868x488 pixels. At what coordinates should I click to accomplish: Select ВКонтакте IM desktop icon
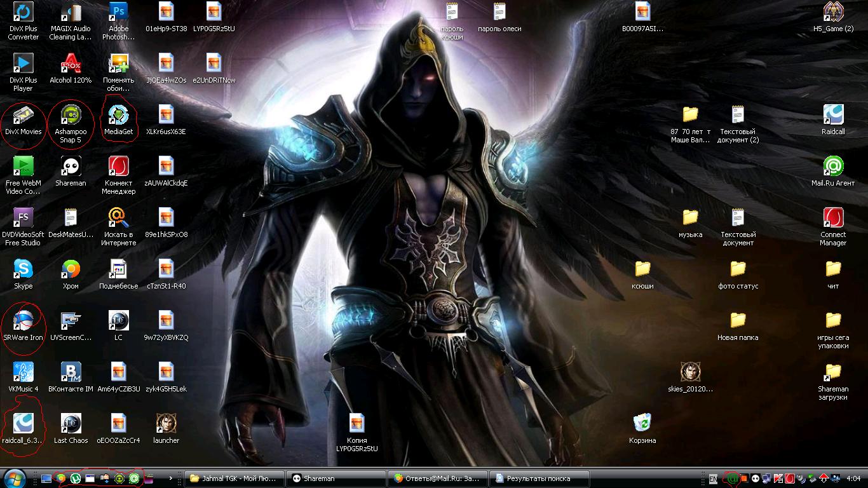point(71,377)
